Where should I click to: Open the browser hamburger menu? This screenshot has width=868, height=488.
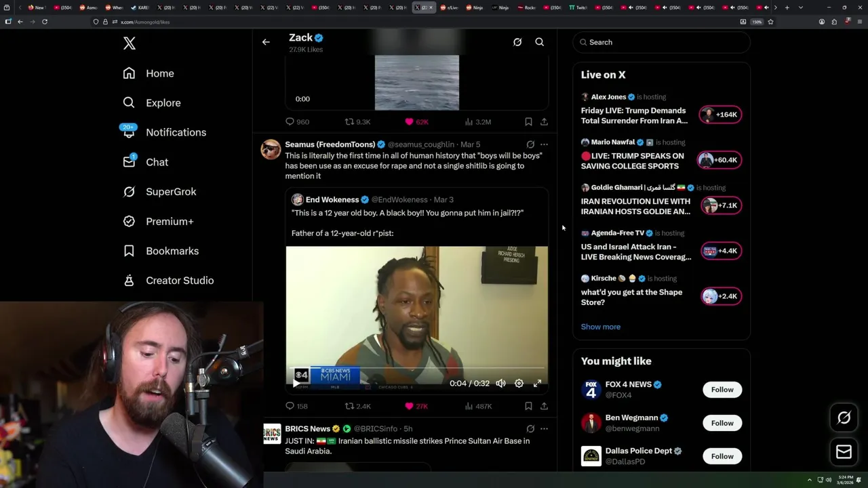859,22
